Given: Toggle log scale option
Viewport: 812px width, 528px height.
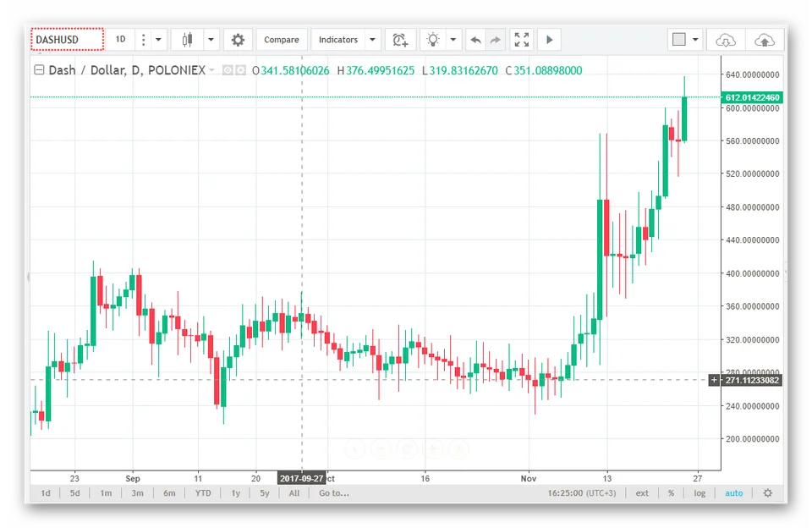Looking at the screenshot, I should point(700,493).
